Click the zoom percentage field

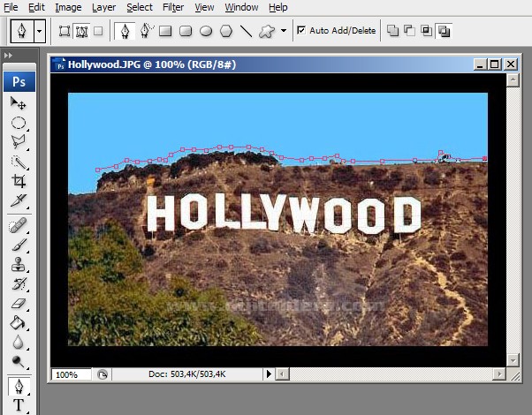(71, 374)
